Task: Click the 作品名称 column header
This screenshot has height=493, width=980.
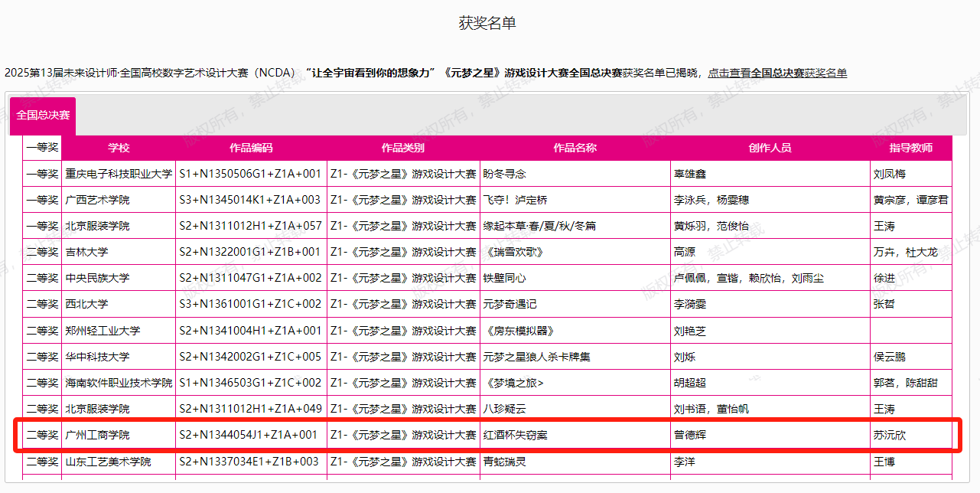Action: (x=575, y=148)
